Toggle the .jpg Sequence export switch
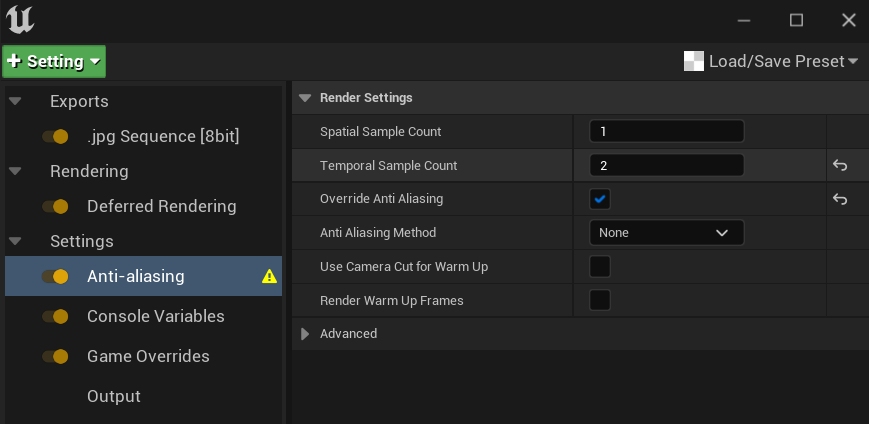 pos(55,136)
